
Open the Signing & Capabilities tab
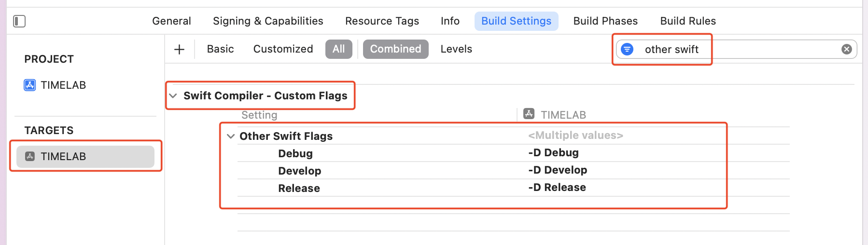268,21
